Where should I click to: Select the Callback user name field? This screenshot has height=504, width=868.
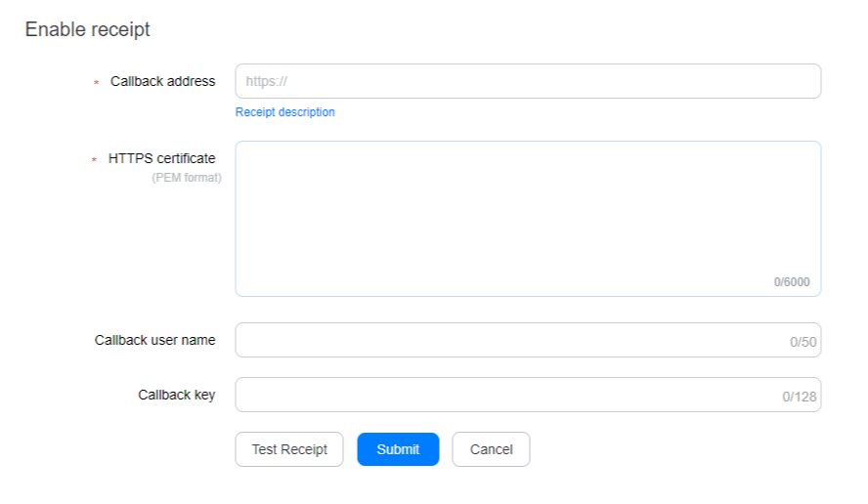[528, 340]
